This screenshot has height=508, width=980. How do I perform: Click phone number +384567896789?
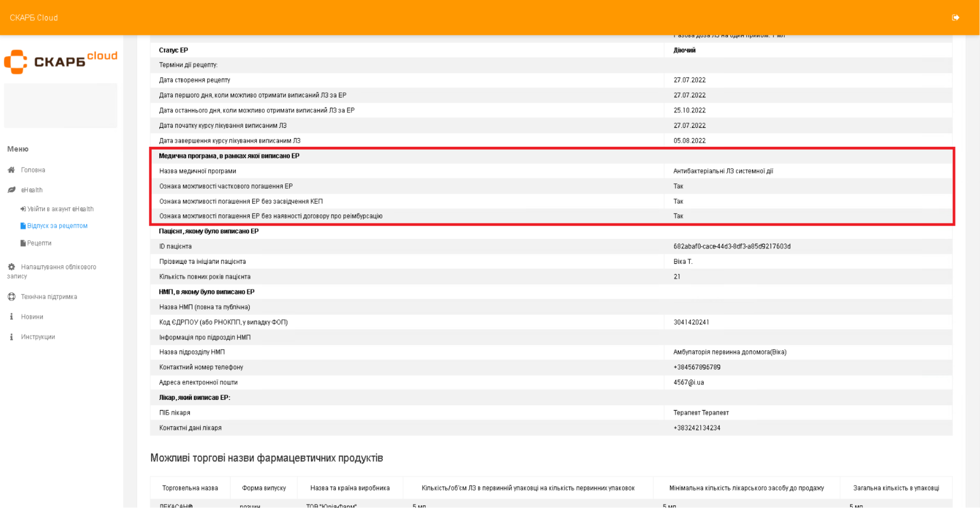pyautogui.click(x=697, y=367)
